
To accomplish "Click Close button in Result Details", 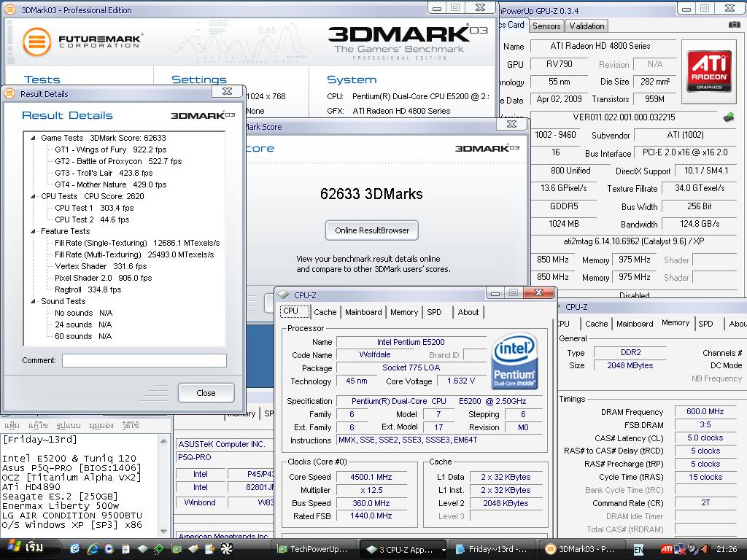I will coord(206,393).
